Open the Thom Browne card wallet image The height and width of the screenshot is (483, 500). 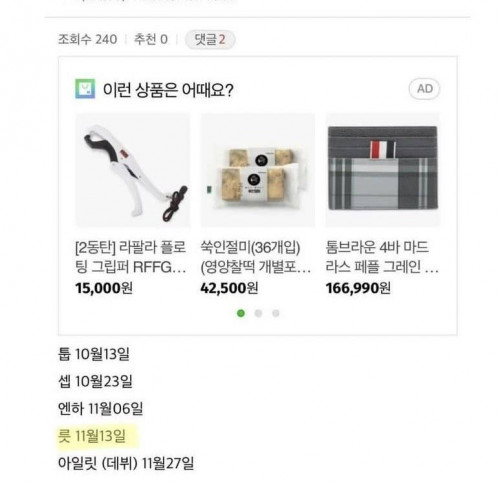(383, 170)
